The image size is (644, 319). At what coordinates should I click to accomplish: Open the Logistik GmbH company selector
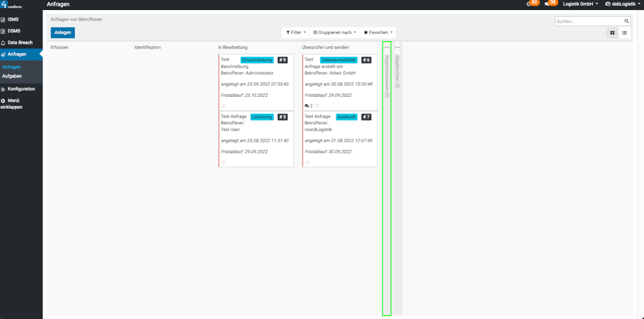click(580, 4)
